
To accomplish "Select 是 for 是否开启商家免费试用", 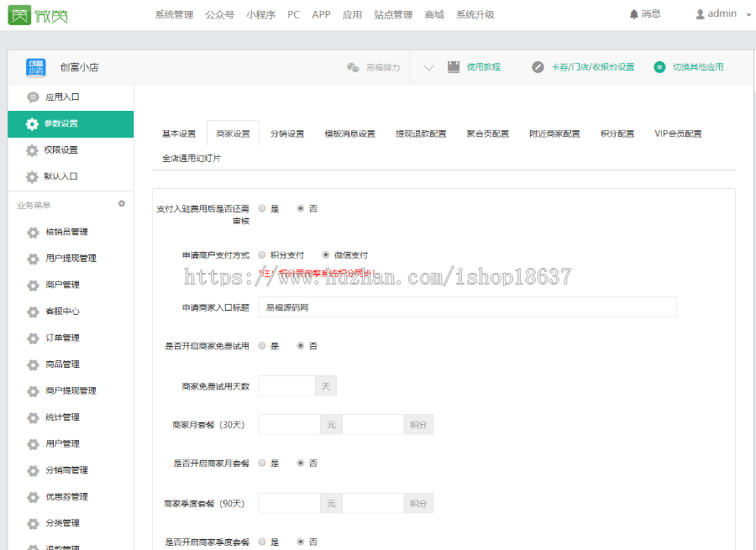I will click(262, 346).
